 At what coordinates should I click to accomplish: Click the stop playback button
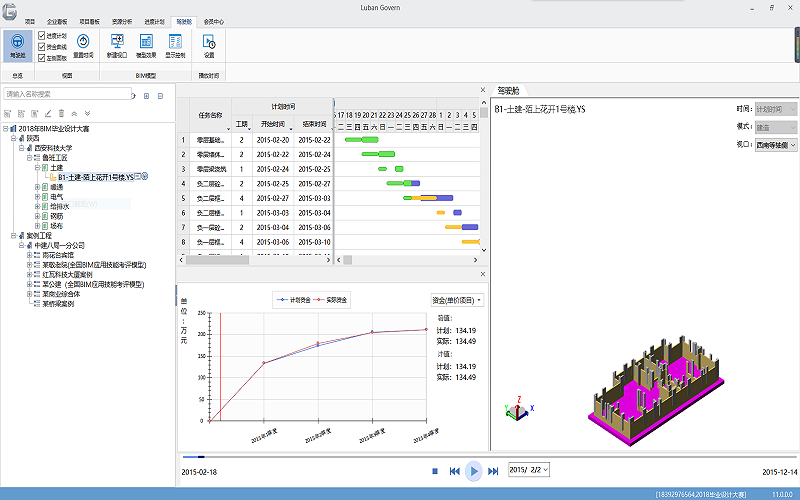(x=435, y=471)
